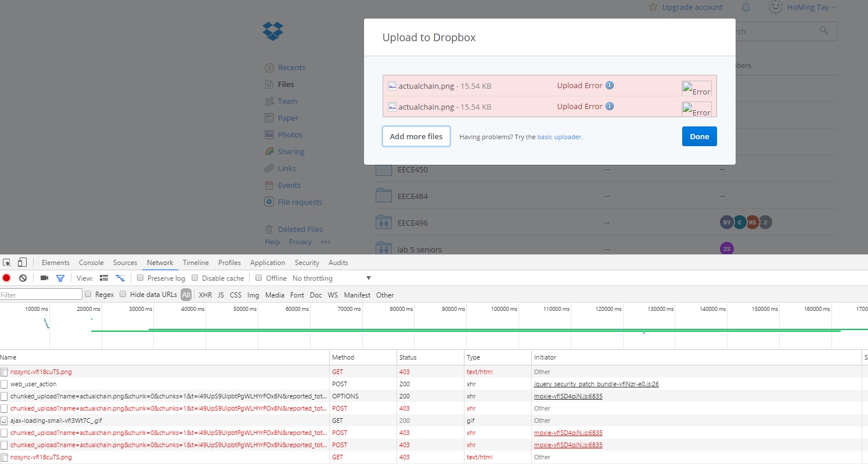Switch to the Console tab

tap(91, 263)
